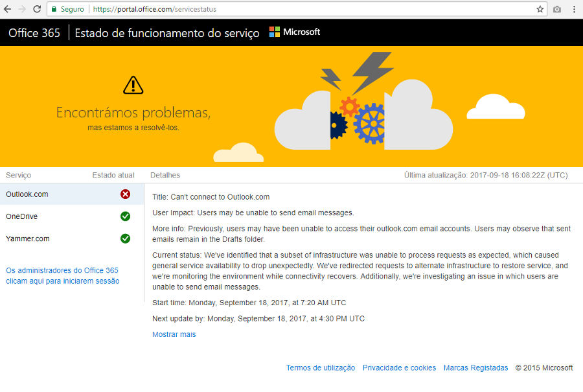Click red error icon beside Outlook.com

pos(125,194)
